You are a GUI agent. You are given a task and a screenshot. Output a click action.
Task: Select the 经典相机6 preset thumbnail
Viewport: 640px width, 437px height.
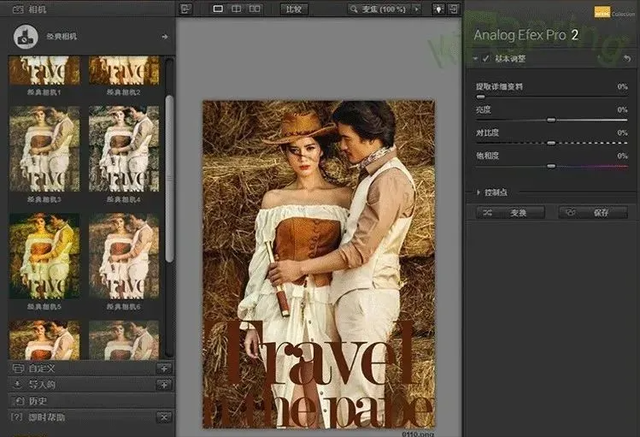124,256
